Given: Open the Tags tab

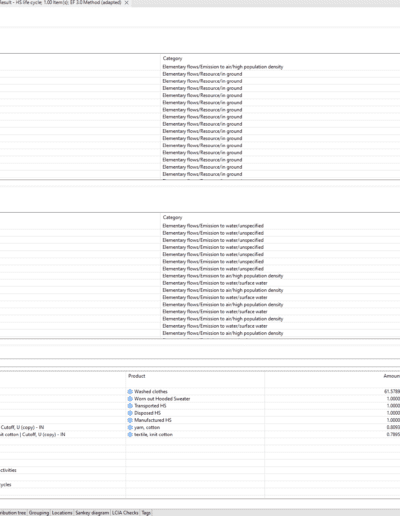Looking at the screenshot, I should pos(146,513).
